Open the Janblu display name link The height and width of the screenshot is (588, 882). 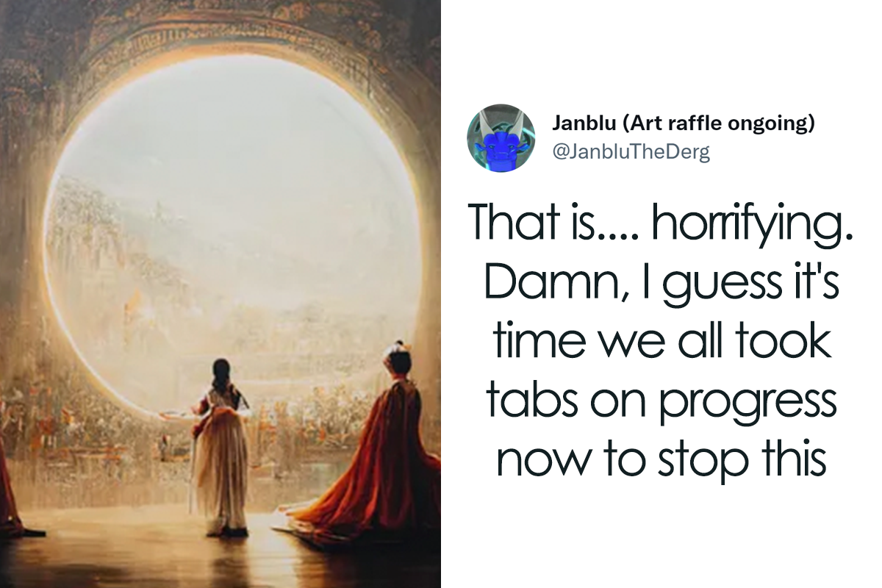click(584, 124)
